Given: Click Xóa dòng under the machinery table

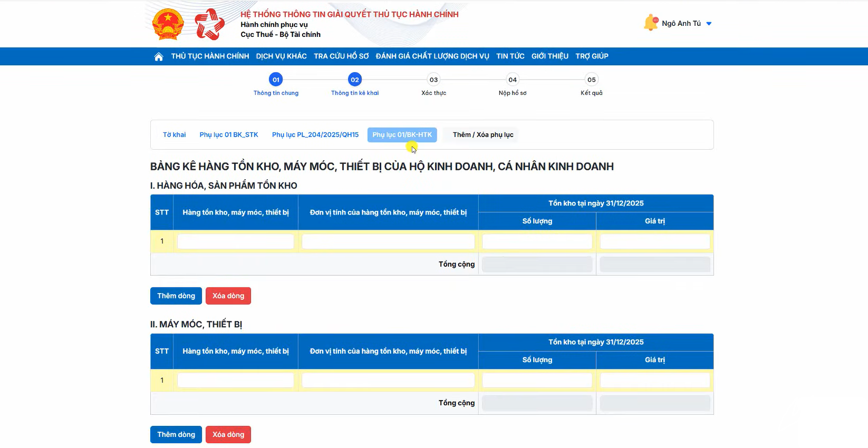Looking at the screenshot, I should pos(228,435).
